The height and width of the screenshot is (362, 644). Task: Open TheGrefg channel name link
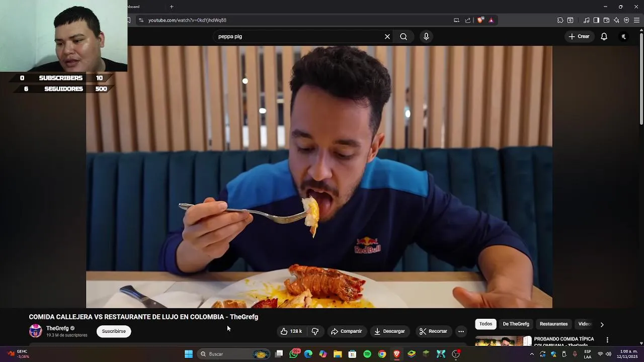click(x=57, y=328)
